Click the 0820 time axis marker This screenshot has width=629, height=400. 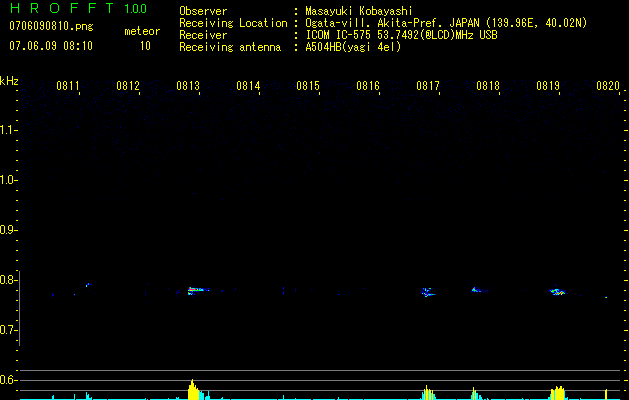(x=608, y=86)
